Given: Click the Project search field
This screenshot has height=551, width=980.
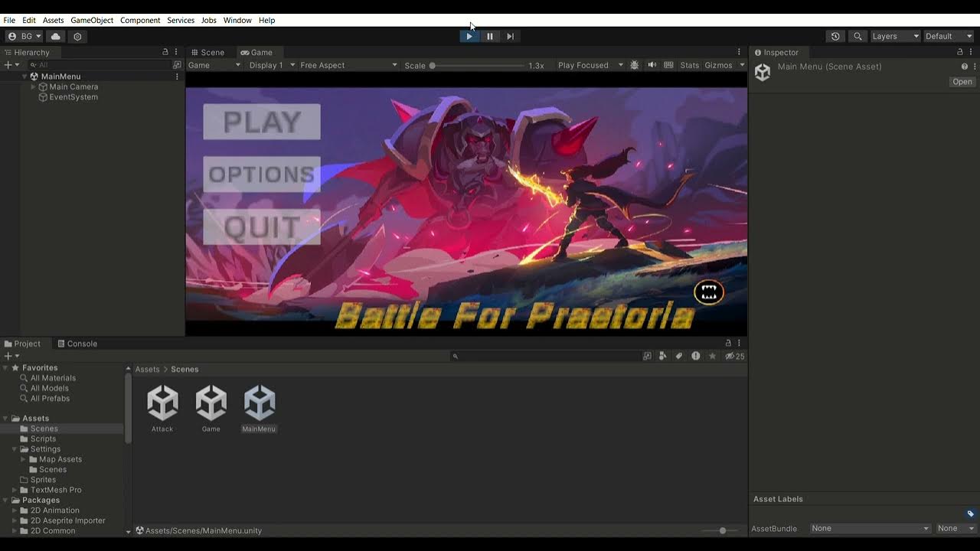Looking at the screenshot, I should pyautogui.click(x=545, y=356).
